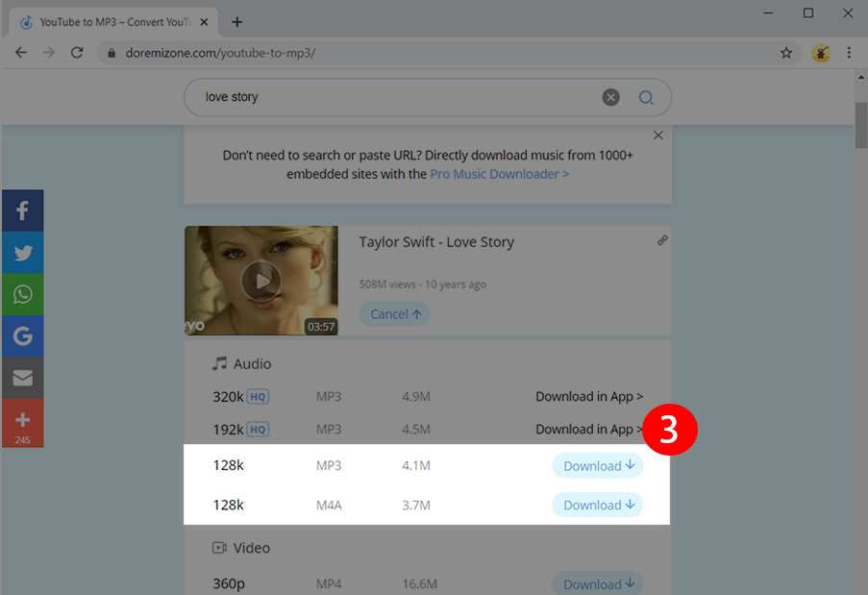Dismiss the Pro Music Downloader banner
Viewport: 868px width, 595px height.
coord(657,135)
